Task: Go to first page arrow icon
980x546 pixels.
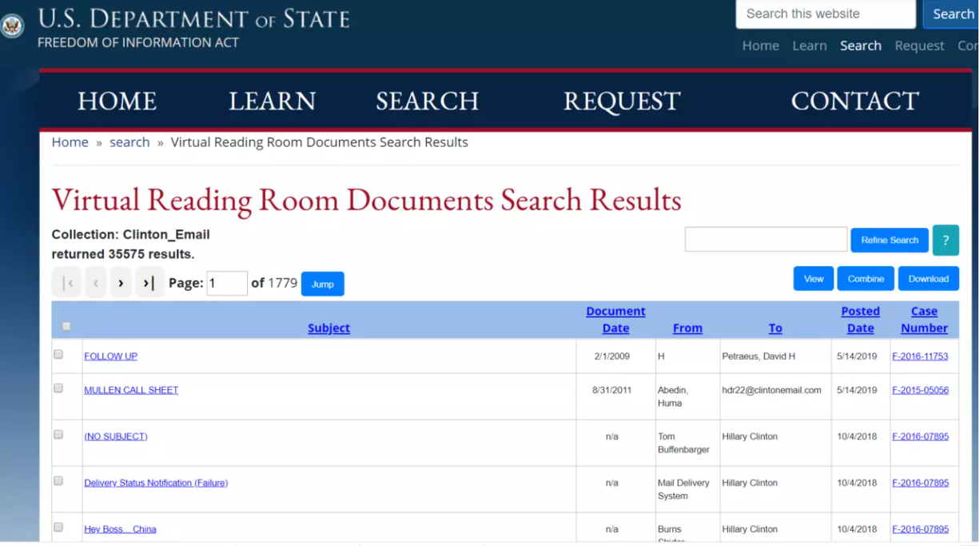Action: tap(67, 283)
